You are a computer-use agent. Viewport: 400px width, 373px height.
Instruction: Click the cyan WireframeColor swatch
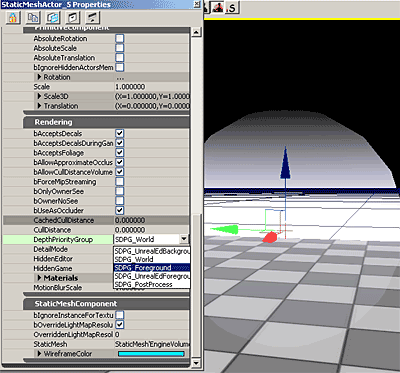tap(151, 354)
